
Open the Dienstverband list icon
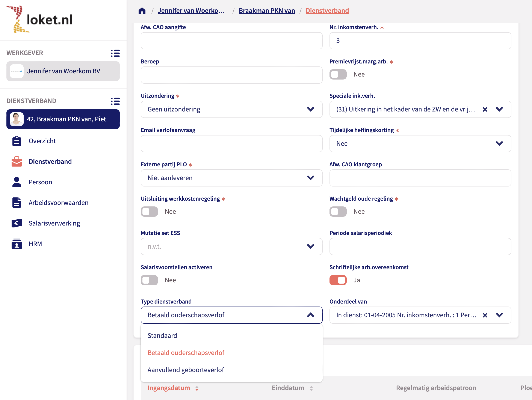[x=115, y=101]
